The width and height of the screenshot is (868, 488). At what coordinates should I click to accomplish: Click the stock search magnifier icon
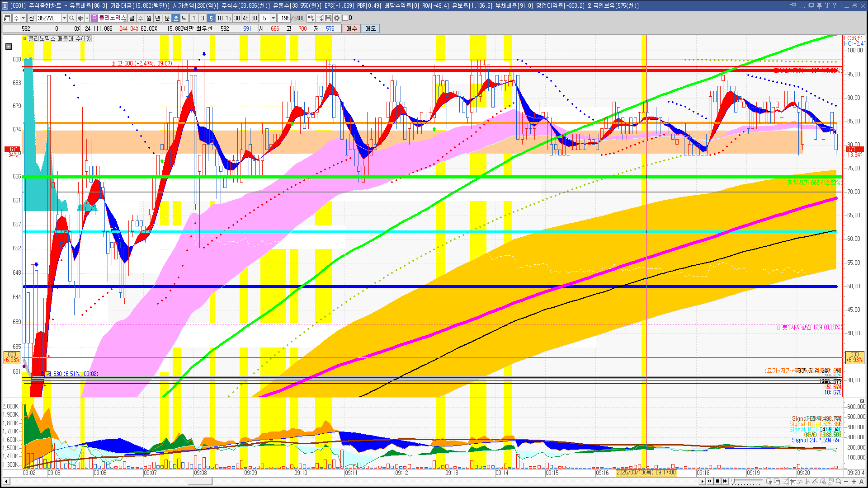coord(71,18)
